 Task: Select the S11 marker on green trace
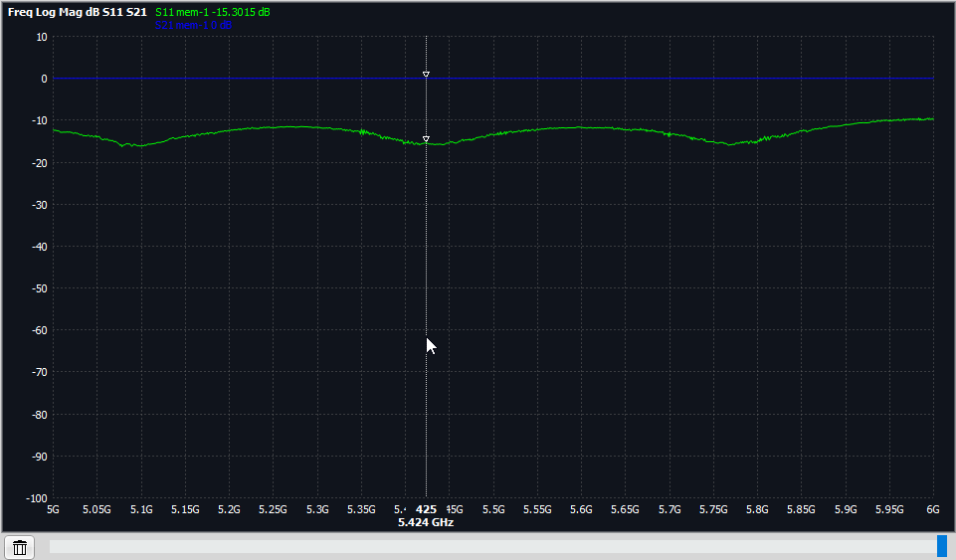click(x=426, y=139)
